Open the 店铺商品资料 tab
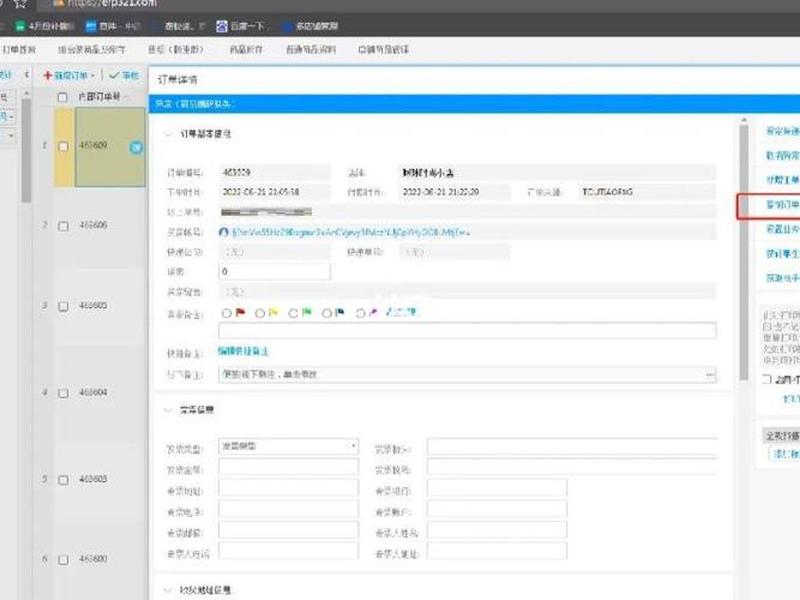 pyautogui.click(x=383, y=49)
